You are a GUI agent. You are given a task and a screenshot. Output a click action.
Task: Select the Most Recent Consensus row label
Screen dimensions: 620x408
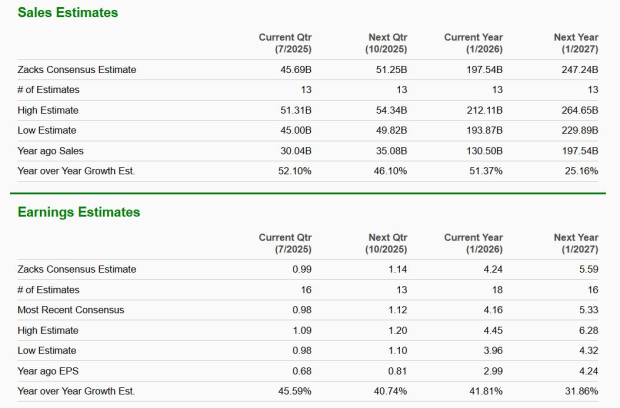[71, 310]
